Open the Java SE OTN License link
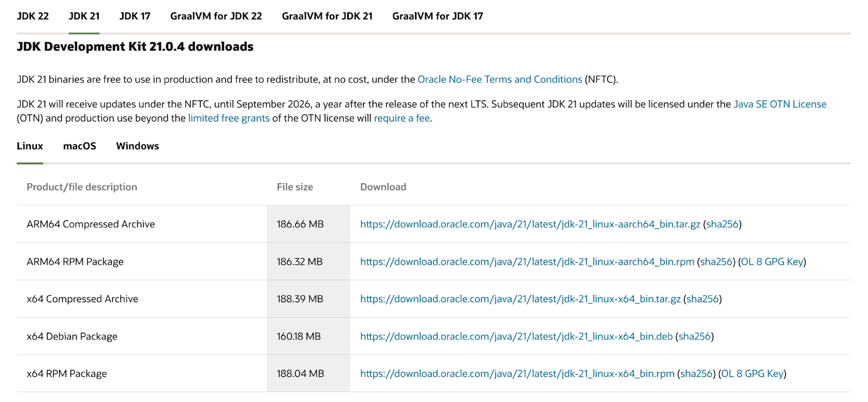The height and width of the screenshot is (402, 868). 780,104
